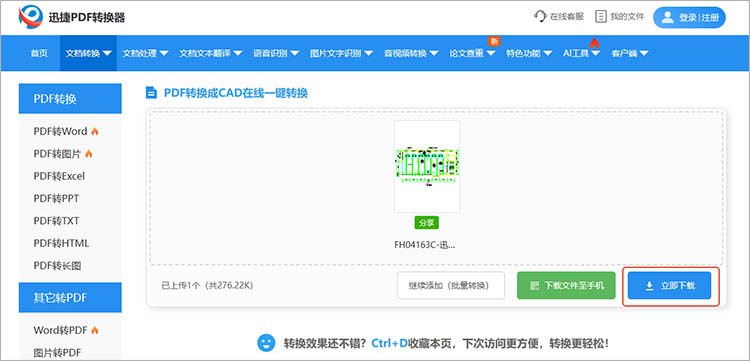This screenshot has width=750, height=361.
Task: Click the PDF转换 sidebar header
Action: click(x=70, y=98)
